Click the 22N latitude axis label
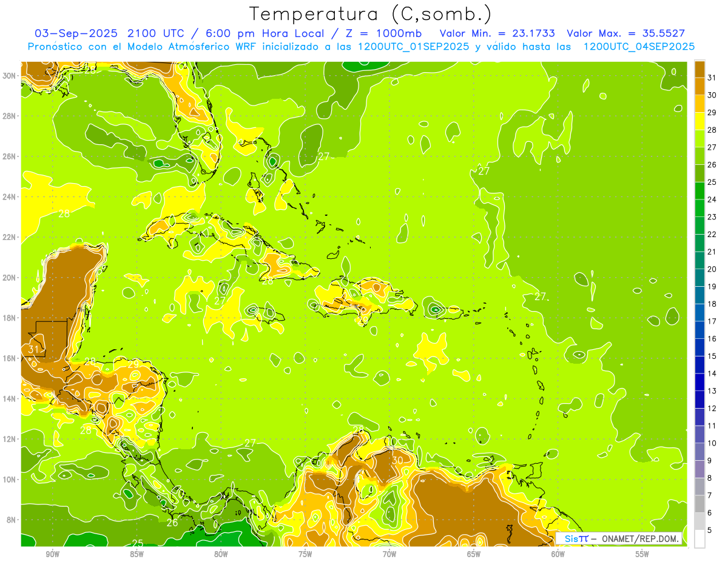The width and height of the screenshot is (728, 562). [x=9, y=237]
